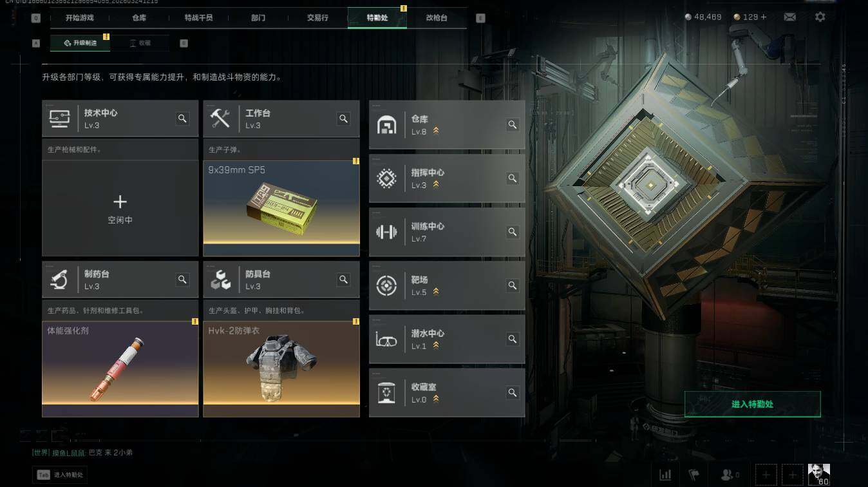Click the empty 空闲中 production slot
Viewport: 868px width, 487px height.
[120, 209]
